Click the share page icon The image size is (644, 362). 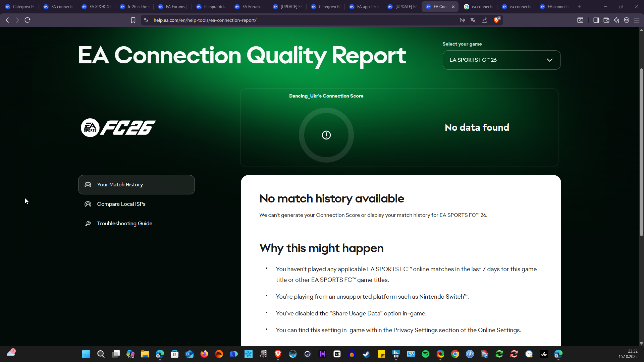coord(484,20)
